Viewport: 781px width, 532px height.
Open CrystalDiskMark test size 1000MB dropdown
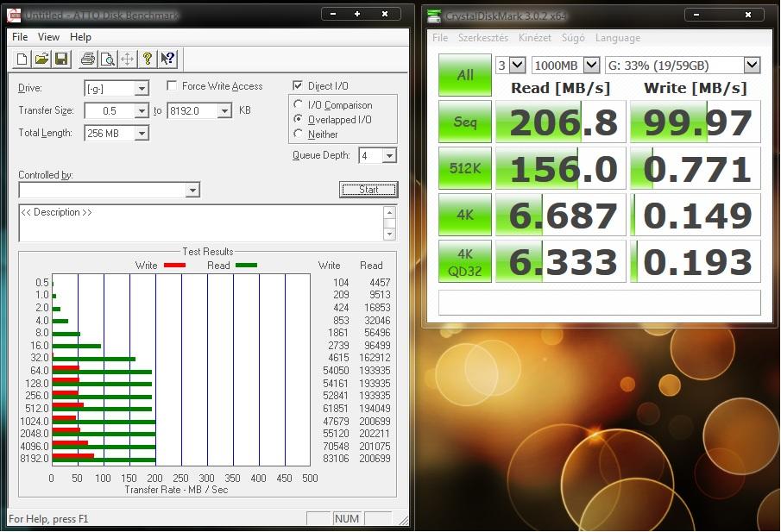point(591,66)
